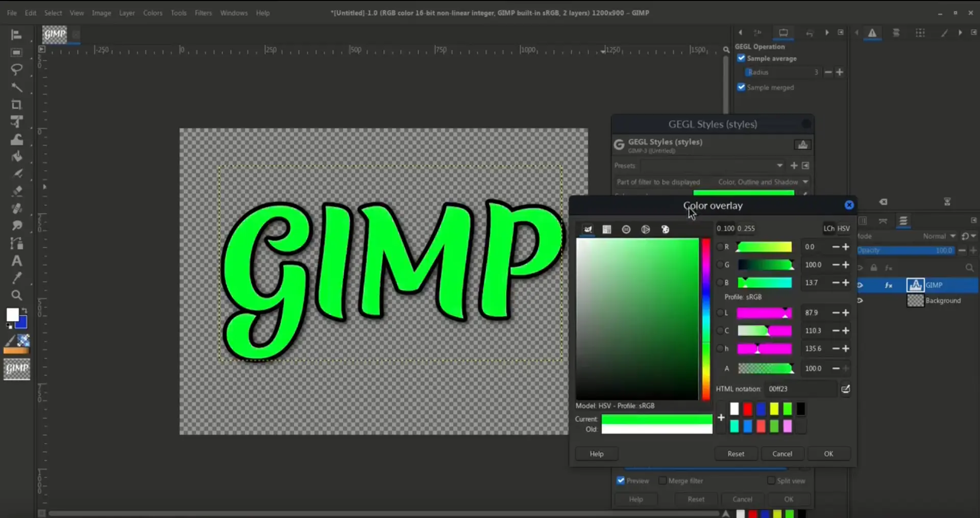Screen dimensions: 980x518
Task: Select the Paths tool
Action: point(16,243)
